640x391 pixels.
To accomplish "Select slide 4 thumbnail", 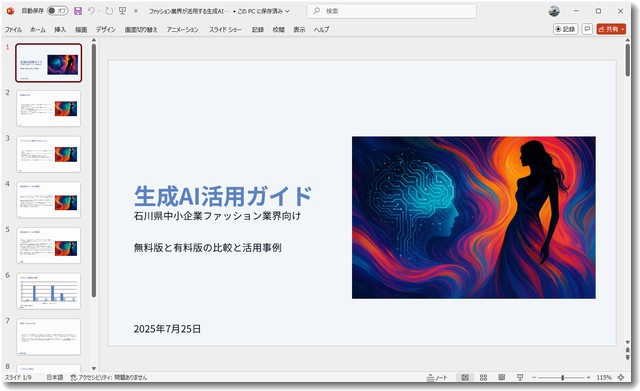I will click(49, 200).
